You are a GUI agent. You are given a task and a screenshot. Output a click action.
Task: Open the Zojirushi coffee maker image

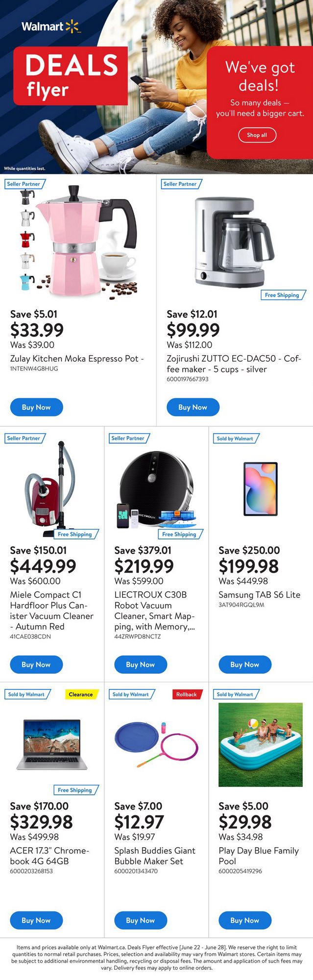tap(234, 242)
